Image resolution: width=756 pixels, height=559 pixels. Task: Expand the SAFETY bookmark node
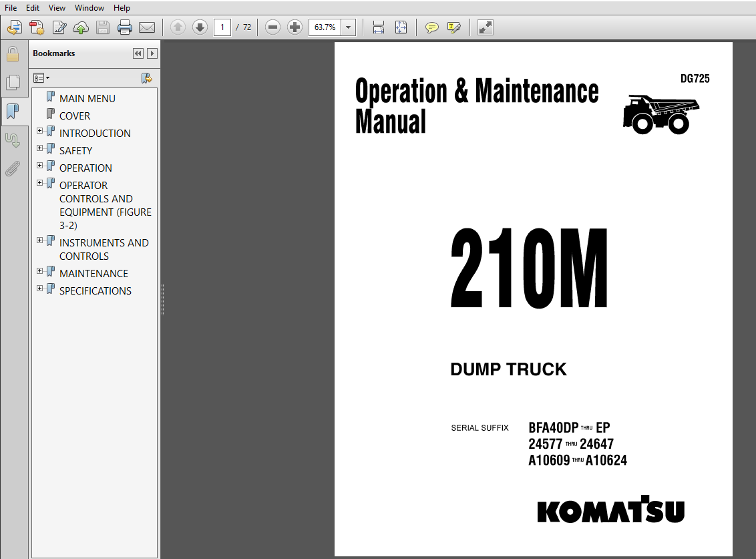click(40, 148)
